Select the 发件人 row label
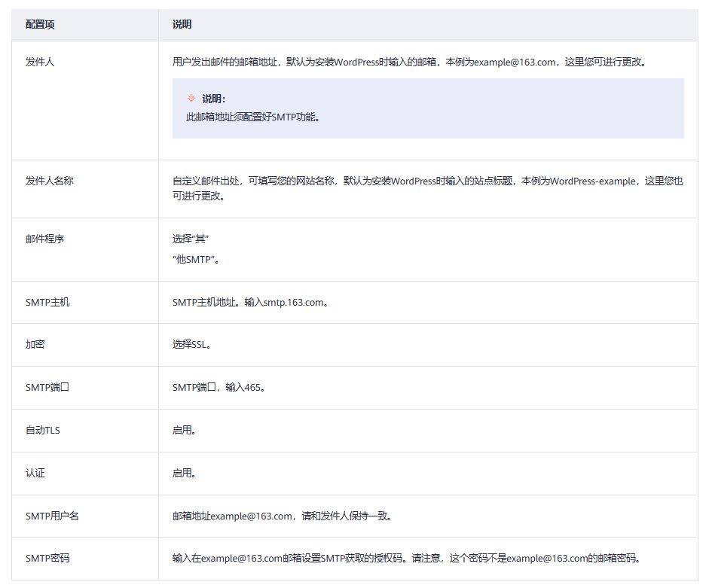 (x=40, y=62)
